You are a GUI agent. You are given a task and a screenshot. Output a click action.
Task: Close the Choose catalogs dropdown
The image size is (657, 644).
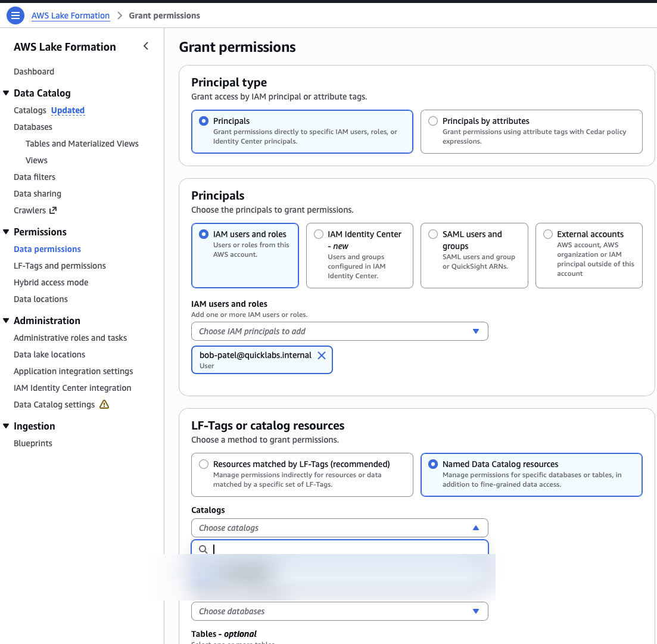coord(340,528)
